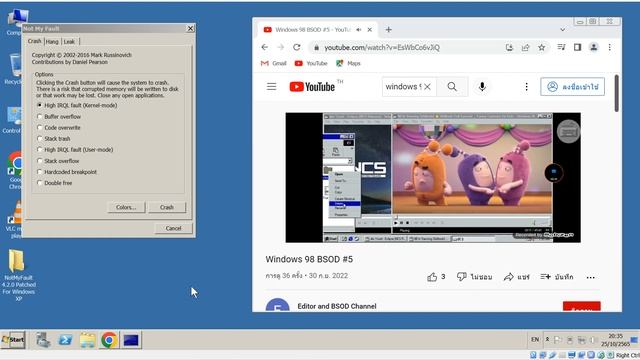This screenshot has height=360, width=640.
Task: Click the install/cast icon in address bar
Action: 509,47
